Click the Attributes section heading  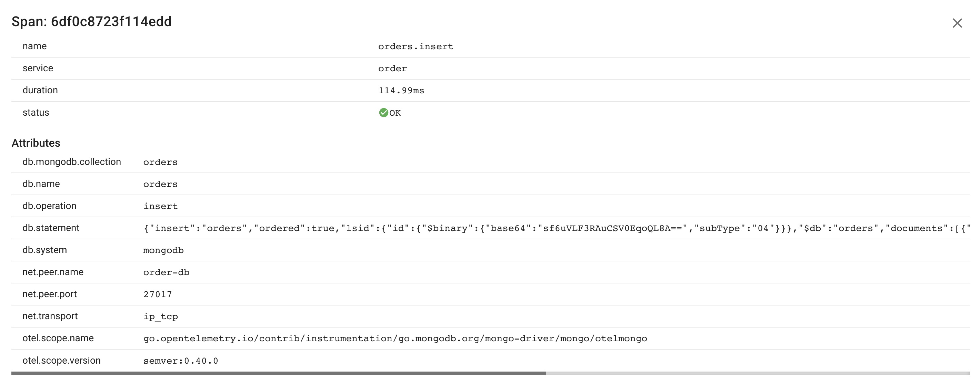[36, 143]
